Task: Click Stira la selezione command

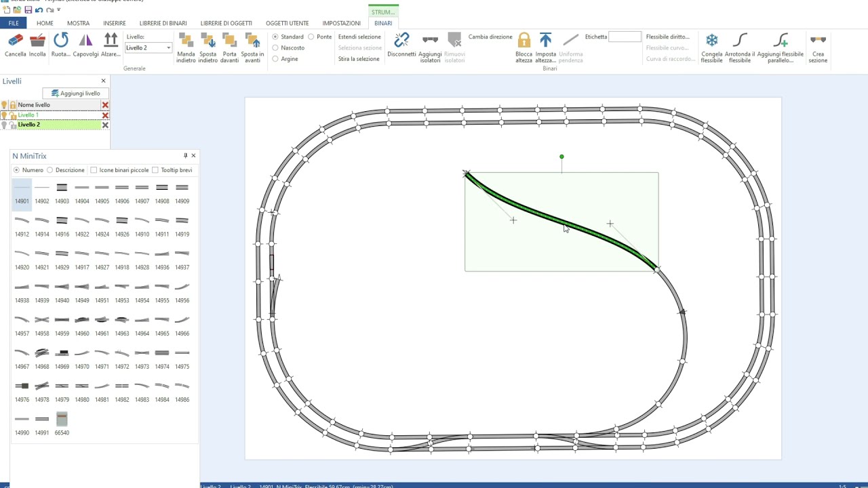Action: click(x=359, y=59)
